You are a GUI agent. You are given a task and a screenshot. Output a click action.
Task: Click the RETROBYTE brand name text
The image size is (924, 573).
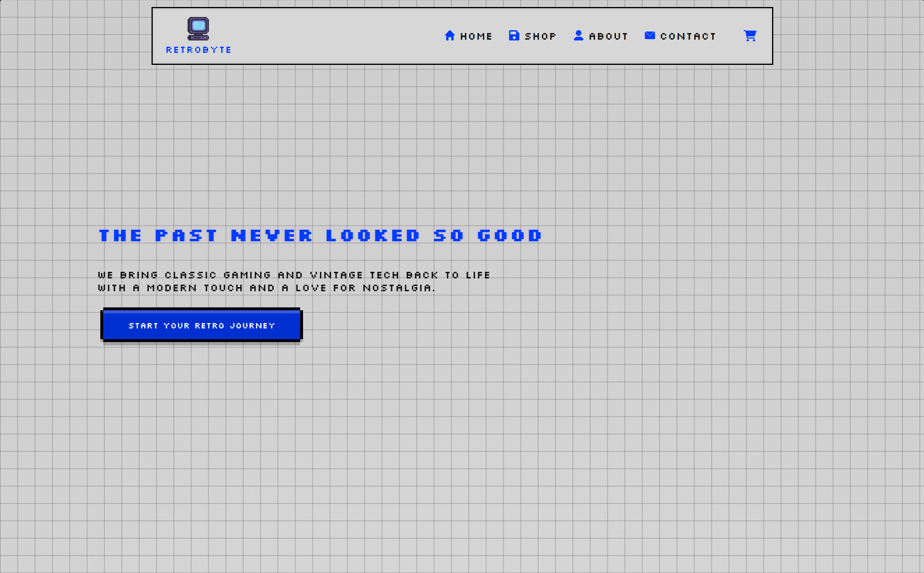[199, 50]
